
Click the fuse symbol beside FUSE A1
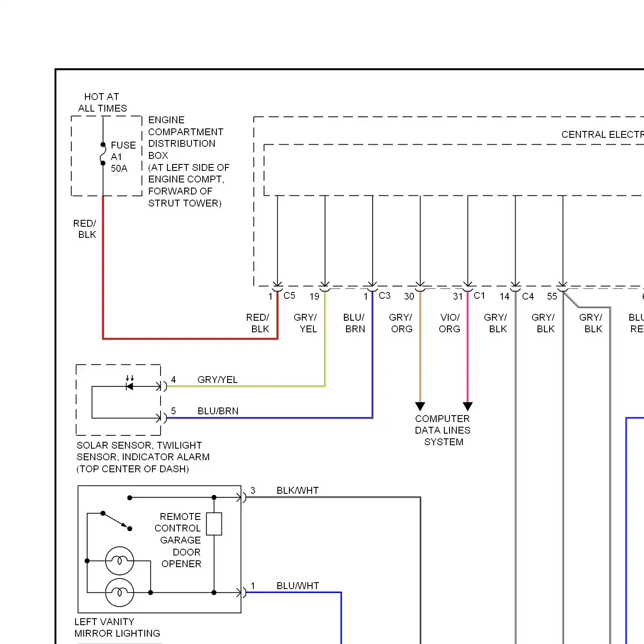click(x=103, y=154)
